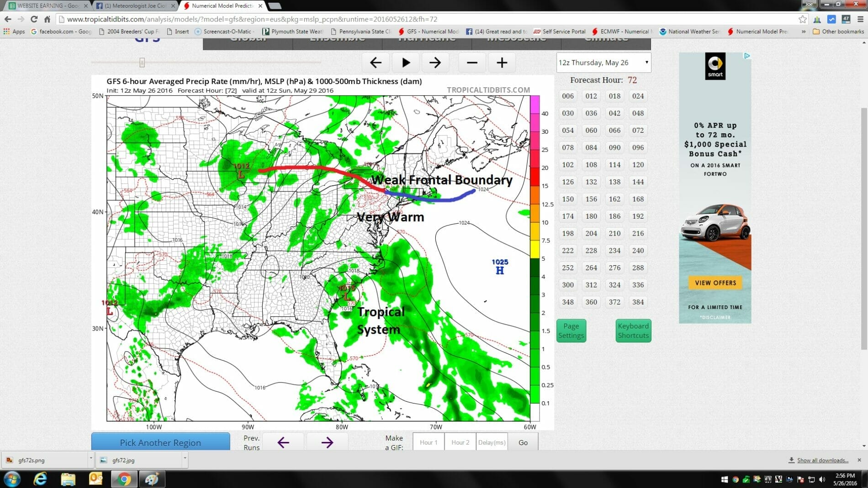Load the next model run arrow
The width and height of the screenshot is (868, 488).
click(327, 442)
